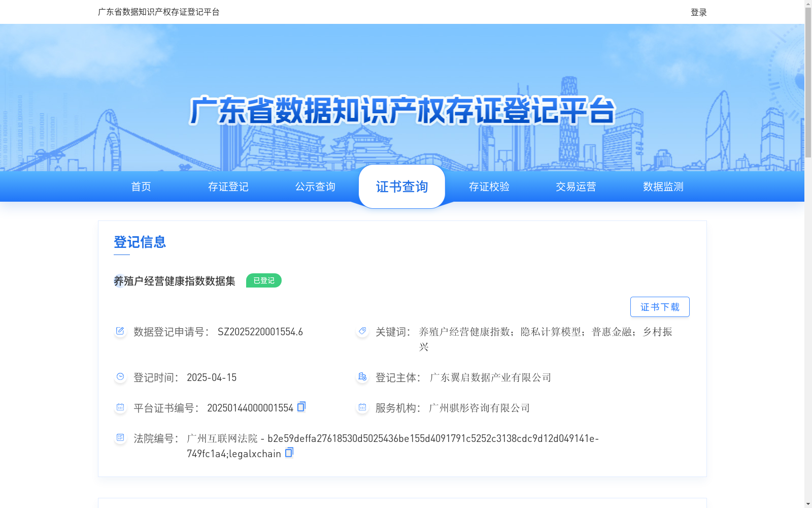This screenshot has height=508, width=812.
Task: Click the keywords text 养殖户经营健康指数
Action: (x=464, y=332)
